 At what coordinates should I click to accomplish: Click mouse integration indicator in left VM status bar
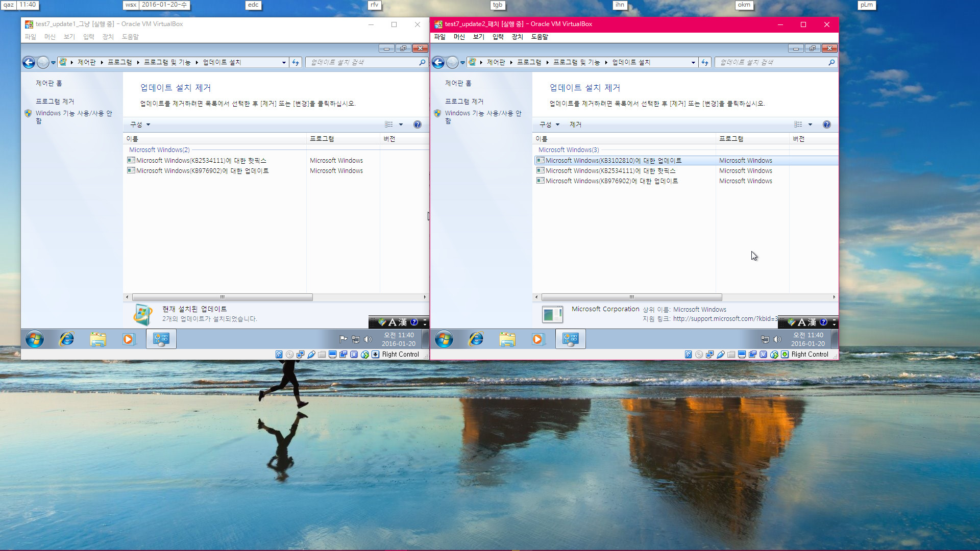point(365,355)
